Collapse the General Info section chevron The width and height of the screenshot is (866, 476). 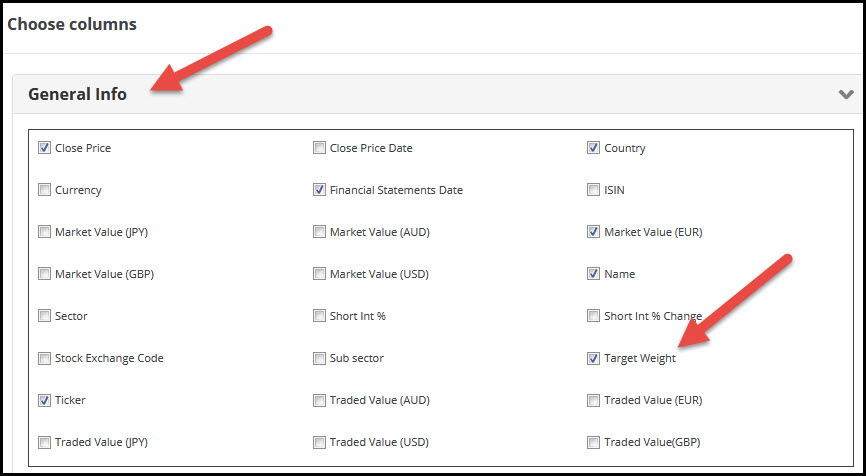pyautogui.click(x=846, y=95)
